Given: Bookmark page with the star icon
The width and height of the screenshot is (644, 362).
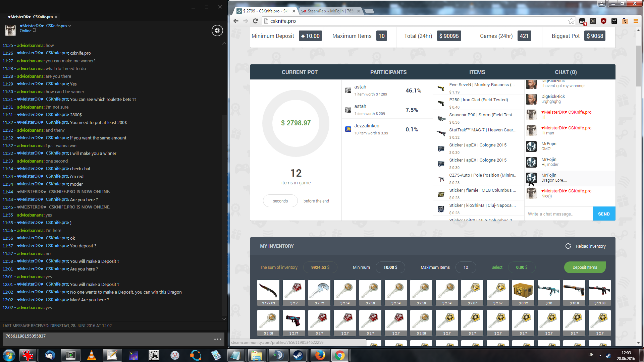Looking at the screenshot, I should pos(571,21).
